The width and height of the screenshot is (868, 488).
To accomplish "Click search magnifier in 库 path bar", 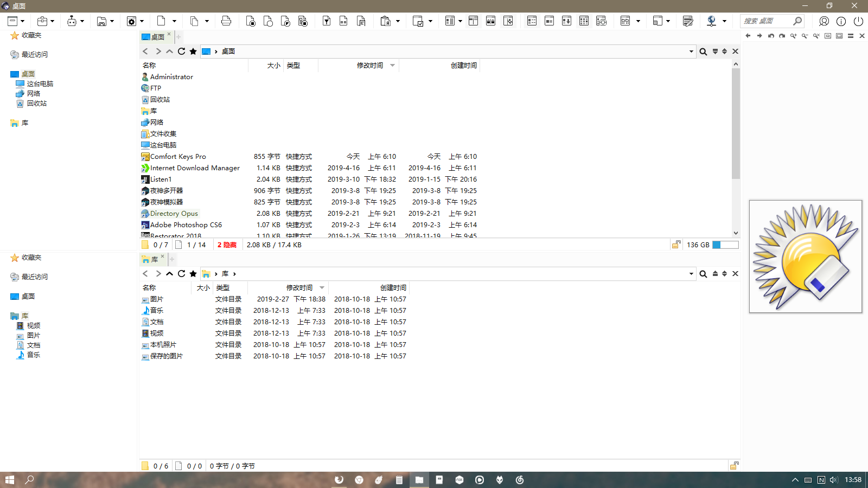I will pos(703,274).
